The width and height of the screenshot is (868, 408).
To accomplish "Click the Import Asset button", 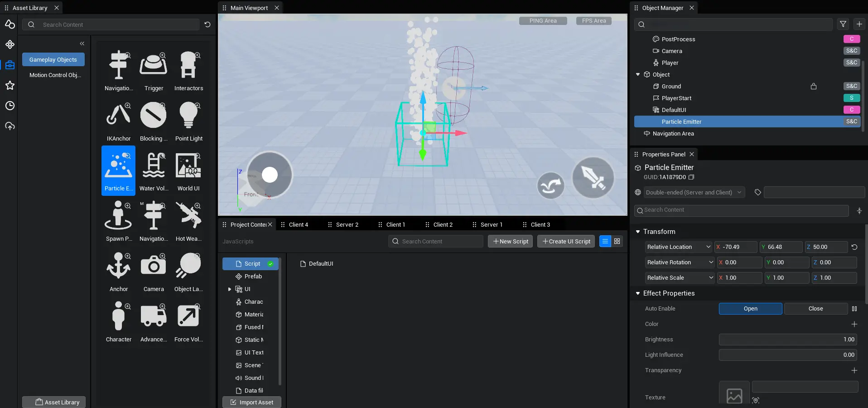I will click(252, 402).
